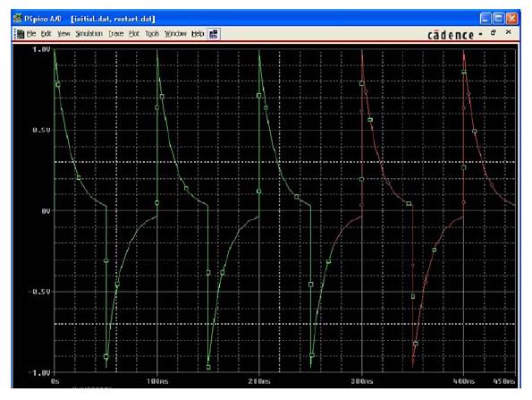Open the Plot menu
532x400 pixels.
click(134, 34)
